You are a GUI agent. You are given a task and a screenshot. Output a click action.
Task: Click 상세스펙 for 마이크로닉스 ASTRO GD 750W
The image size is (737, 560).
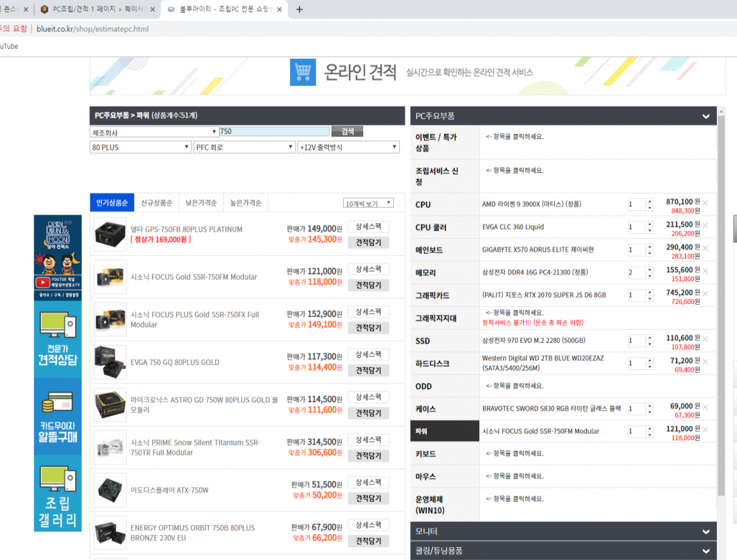click(x=368, y=397)
